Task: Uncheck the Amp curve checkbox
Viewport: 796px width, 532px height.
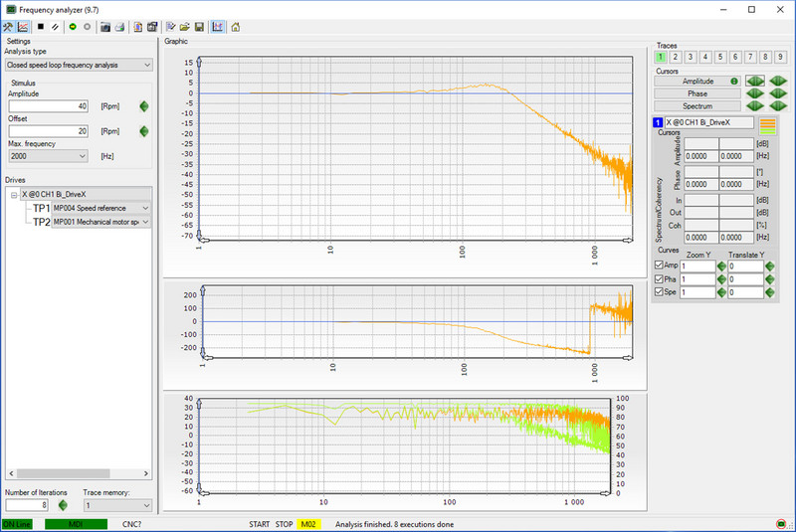Action: click(x=659, y=266)
